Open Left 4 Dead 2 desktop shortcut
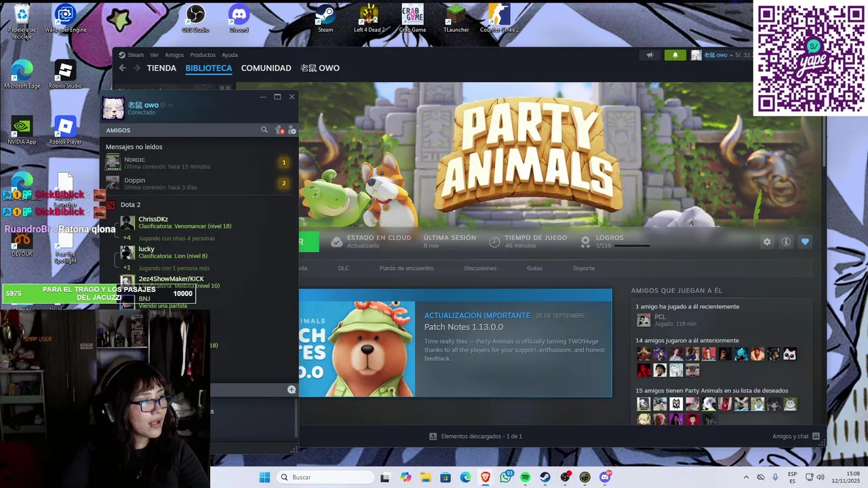This screenshot has height=488, width=868. [369, 18]
